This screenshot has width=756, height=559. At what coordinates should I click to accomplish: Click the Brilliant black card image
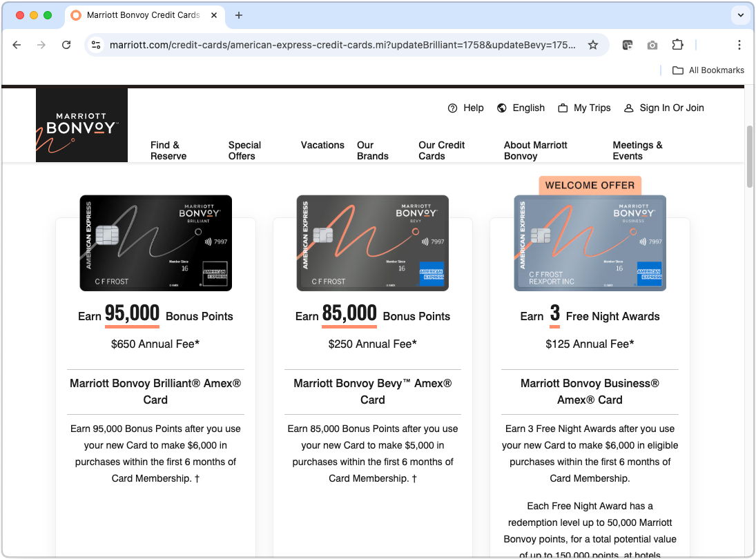coord(156,243)
